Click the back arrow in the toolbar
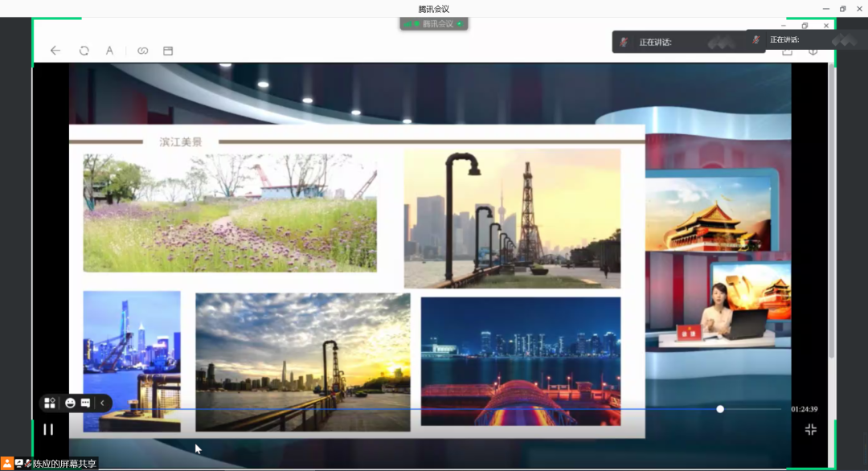The image size is (868, 471). 55,51
